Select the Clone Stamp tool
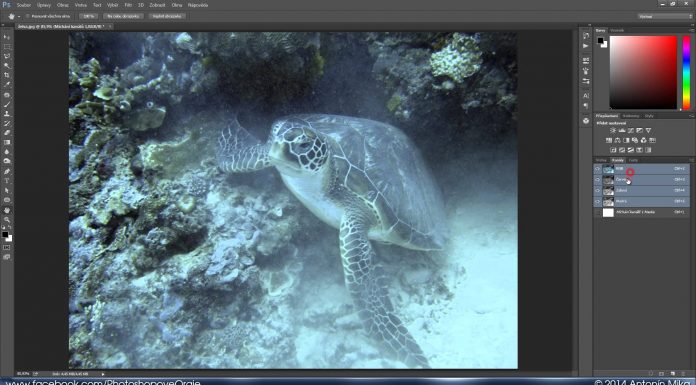 pyautogui.click(x=7, y=114)
